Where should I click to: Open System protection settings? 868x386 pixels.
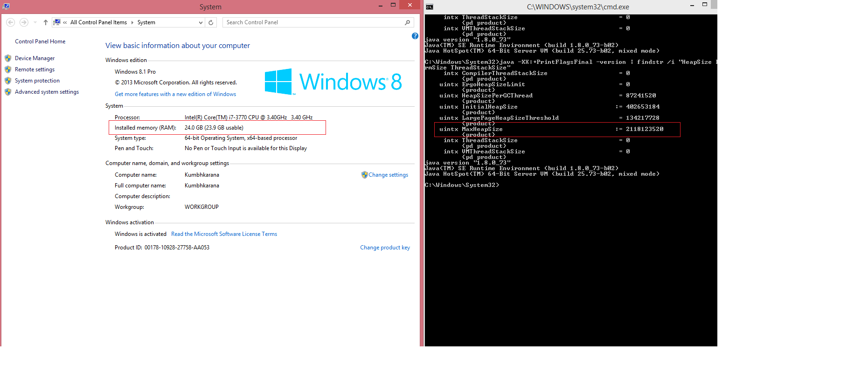(x=37, y=81)
